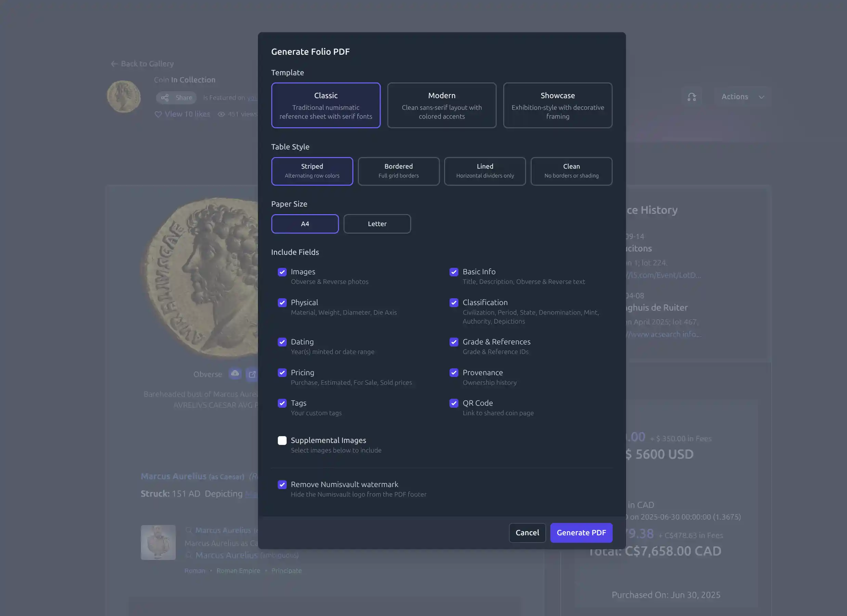
Task: Click the cloud upload icon by Obverse
Action: 235,374
